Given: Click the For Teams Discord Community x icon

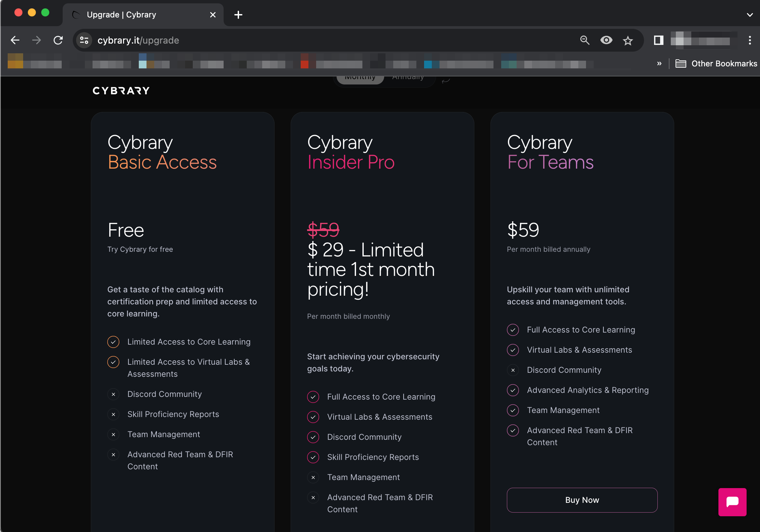Looking at the screenshot, I should point(513,370).
